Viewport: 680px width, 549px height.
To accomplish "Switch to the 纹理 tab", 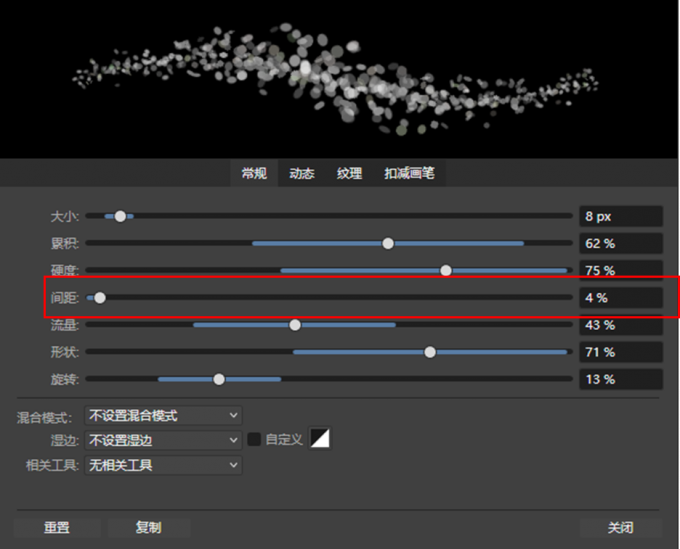I will [x=349, y=174].
